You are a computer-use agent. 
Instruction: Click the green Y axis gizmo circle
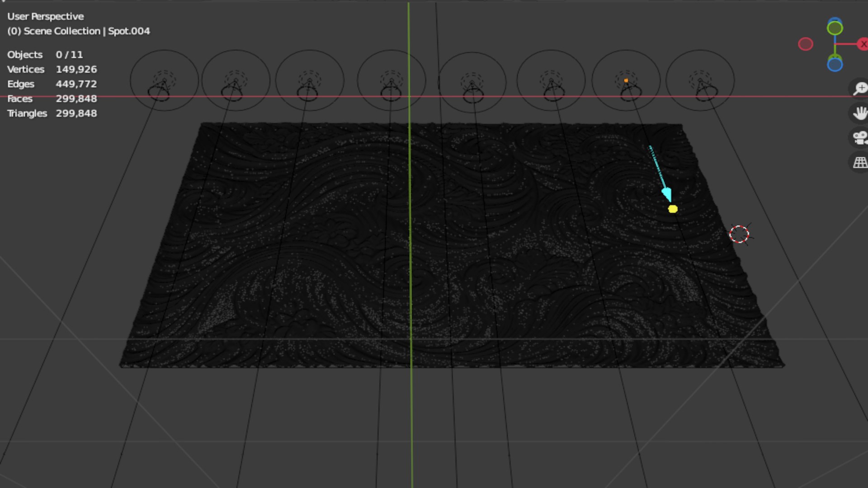pyautogui.click(x=835, y=28)
